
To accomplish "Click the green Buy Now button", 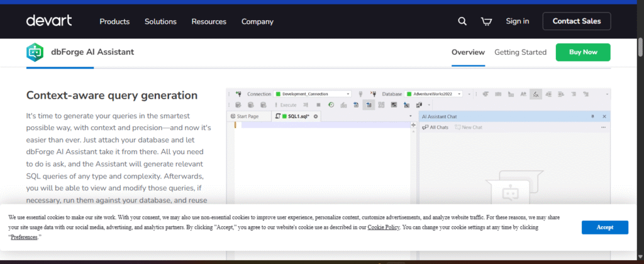I will (583, 52).
